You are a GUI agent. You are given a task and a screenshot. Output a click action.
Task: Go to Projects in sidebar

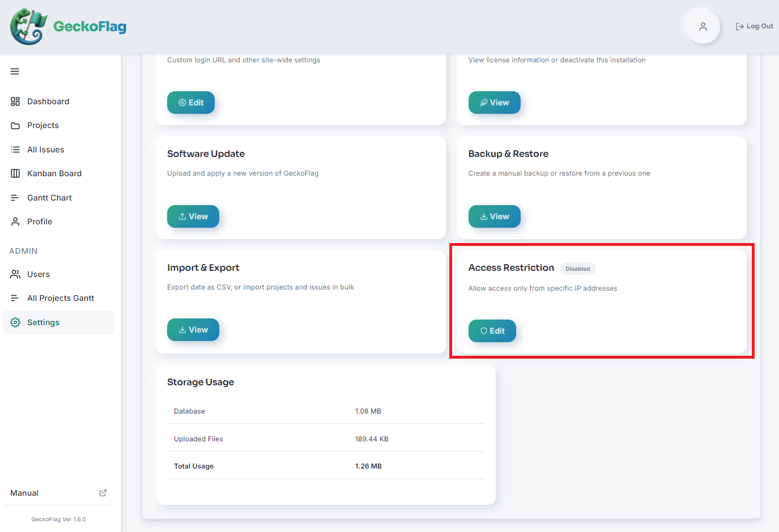[x=58, y=125]
